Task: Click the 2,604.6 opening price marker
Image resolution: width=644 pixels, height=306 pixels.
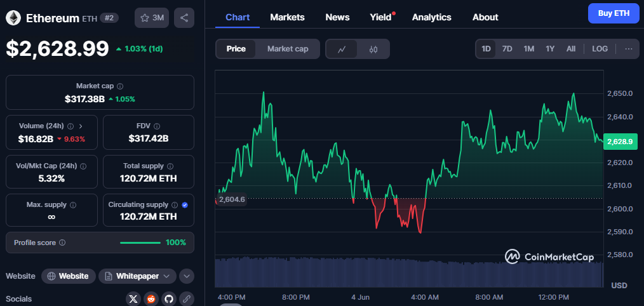Action: 232,199
